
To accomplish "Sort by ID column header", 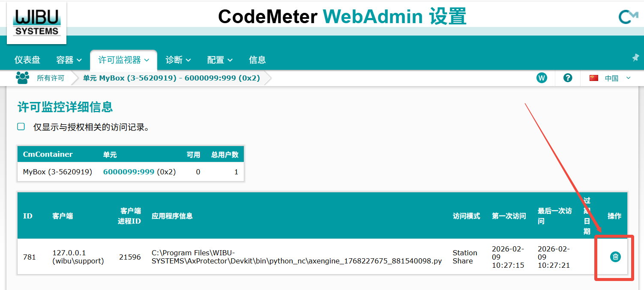I will coord(28,216).
